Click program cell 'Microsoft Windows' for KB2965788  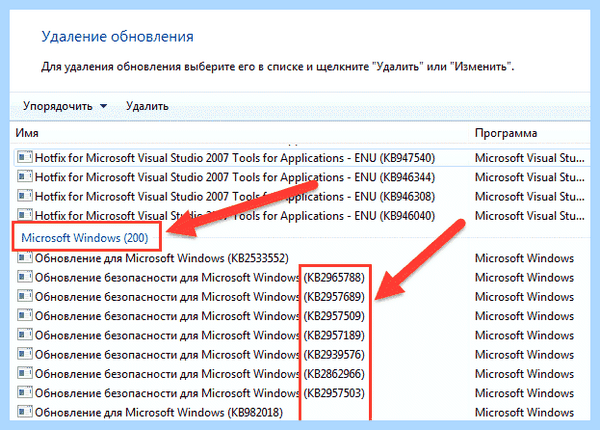point(524,277)
